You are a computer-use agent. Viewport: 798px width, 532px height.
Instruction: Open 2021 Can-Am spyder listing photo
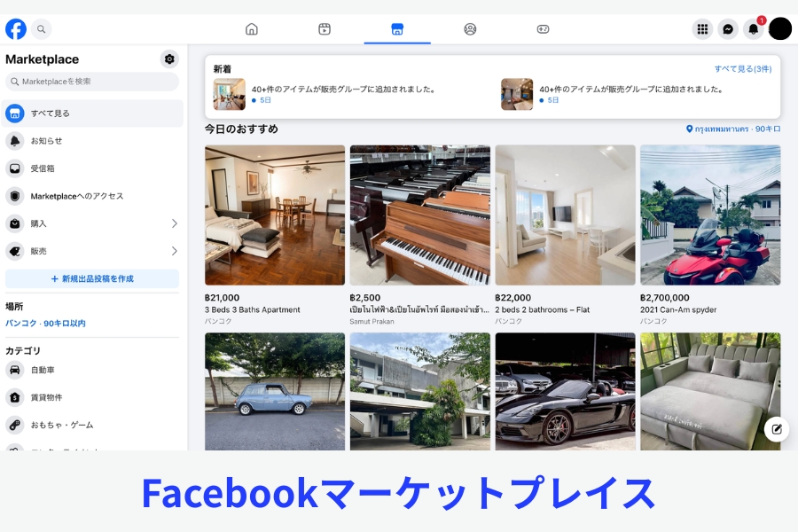710,215
